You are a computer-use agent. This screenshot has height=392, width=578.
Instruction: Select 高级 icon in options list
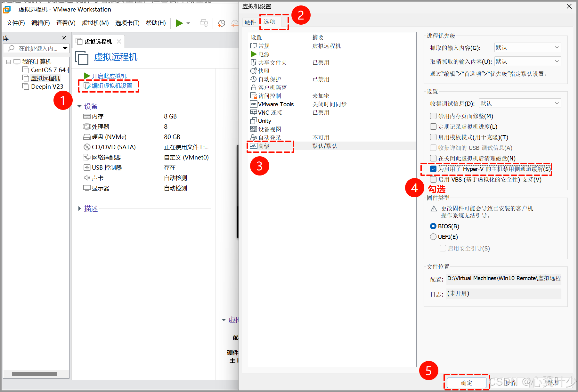pyautogui.click(x=254, y=146)
